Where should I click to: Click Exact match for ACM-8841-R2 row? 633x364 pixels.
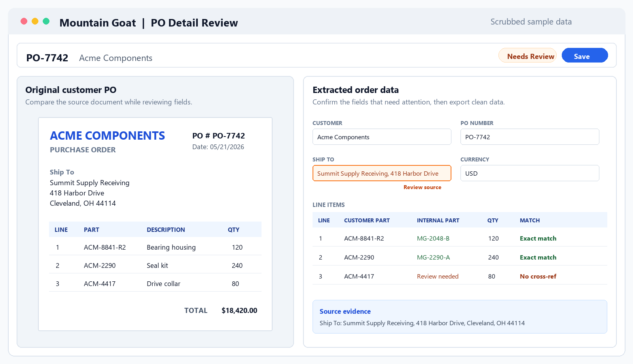538,239
